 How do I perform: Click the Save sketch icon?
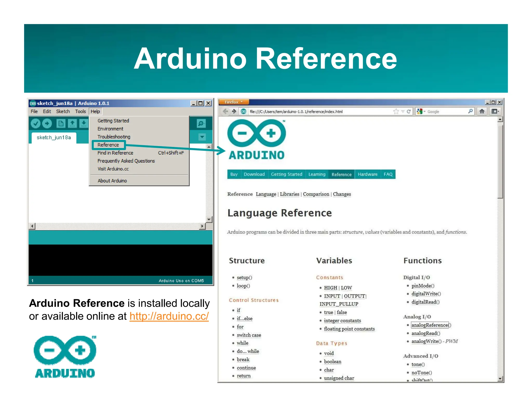84,123
